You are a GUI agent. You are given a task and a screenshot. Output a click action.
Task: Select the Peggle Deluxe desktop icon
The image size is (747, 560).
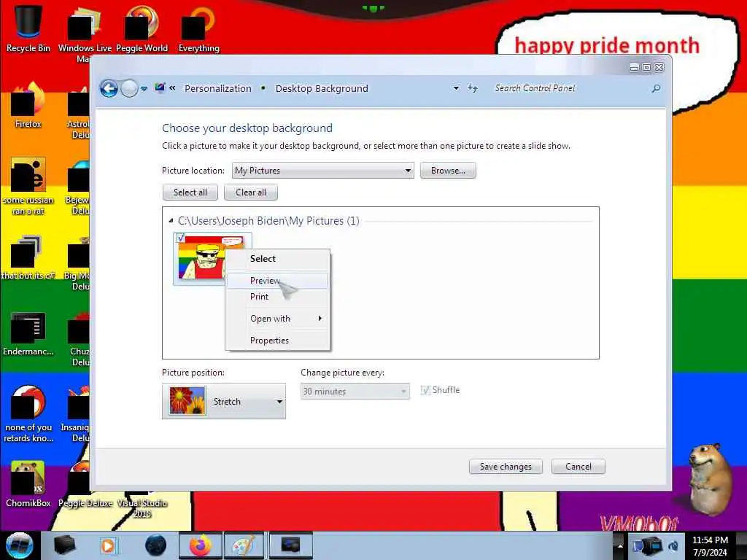85,483
